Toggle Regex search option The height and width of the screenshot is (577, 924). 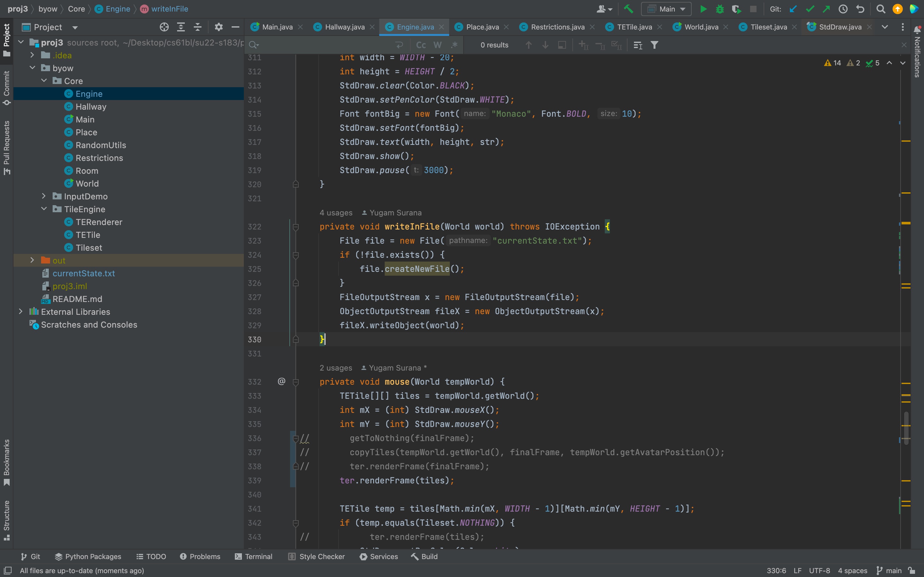point(454,45)
